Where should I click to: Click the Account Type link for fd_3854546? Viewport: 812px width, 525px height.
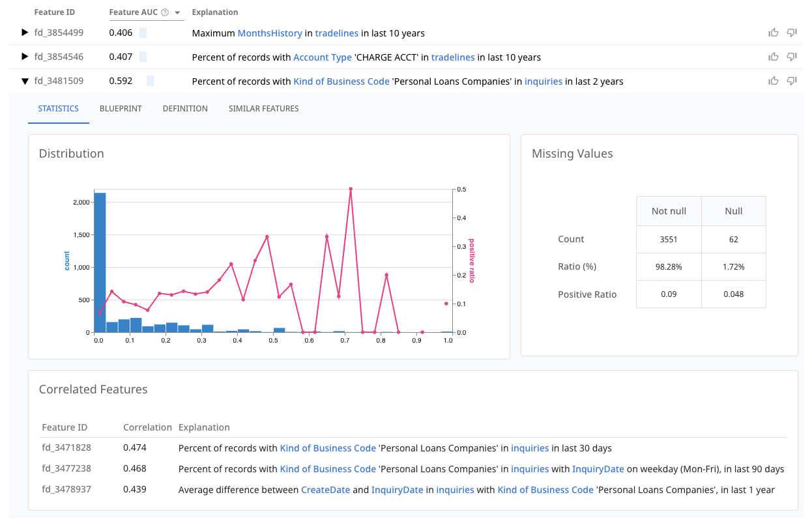tap(323, 57)
